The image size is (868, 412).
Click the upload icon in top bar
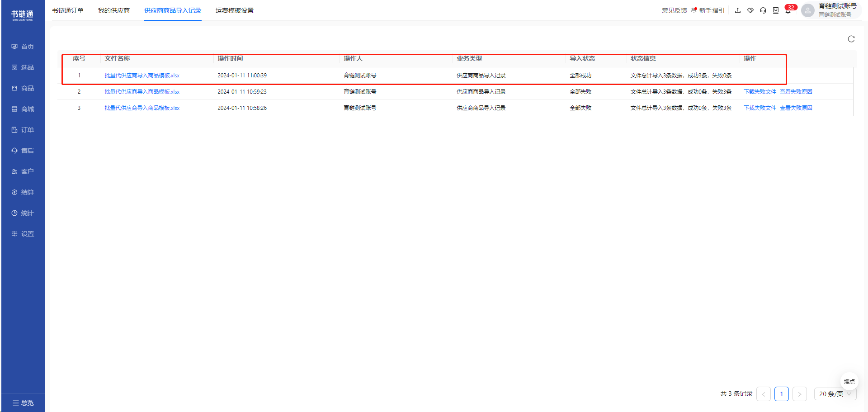point(738,10)
